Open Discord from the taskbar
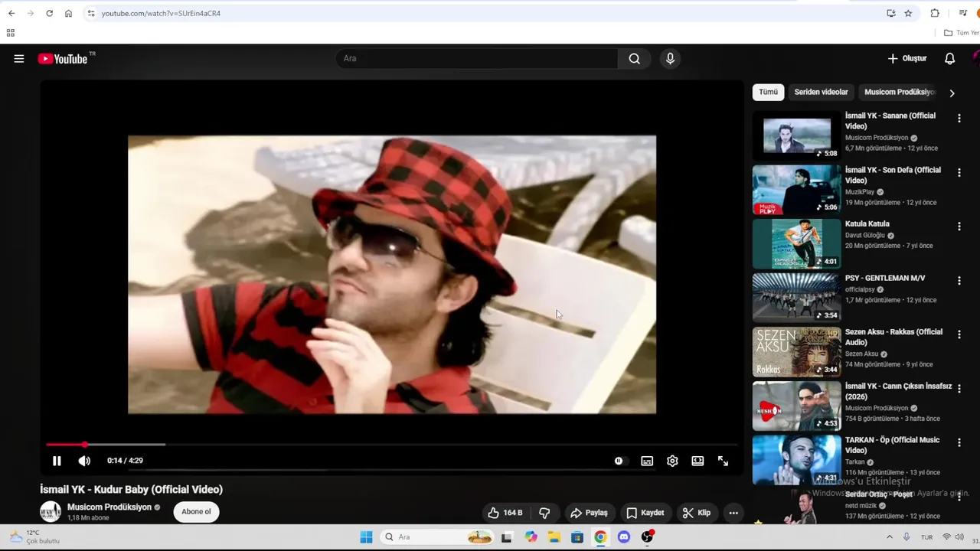This screenshot has height=551, width=980. tap(623, 537)
